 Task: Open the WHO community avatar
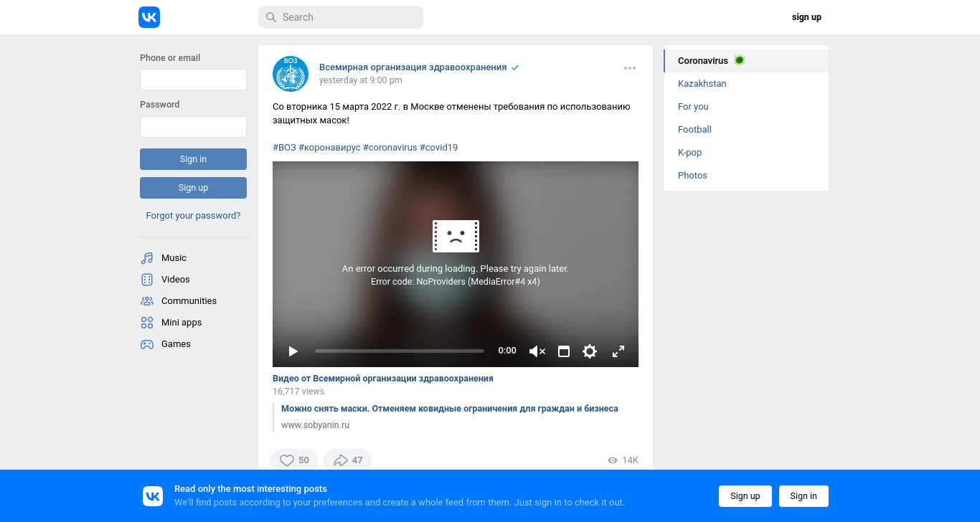[x=291, y=74]
